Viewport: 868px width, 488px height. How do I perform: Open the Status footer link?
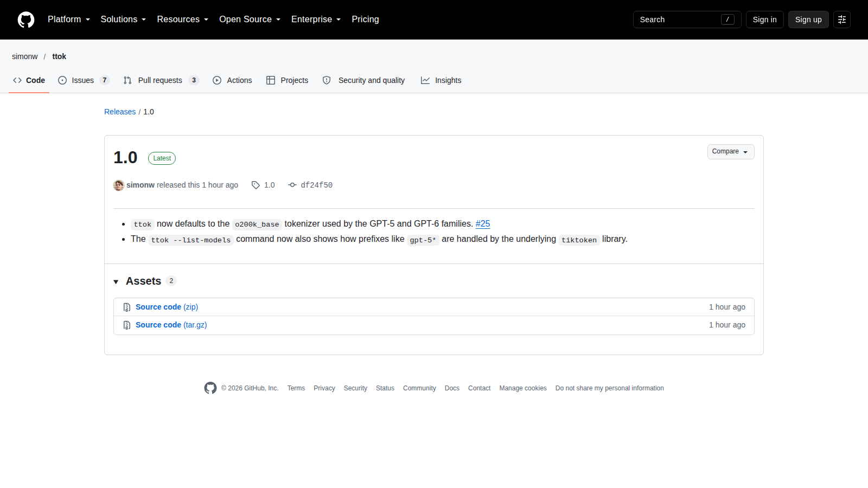pos(385,389)
